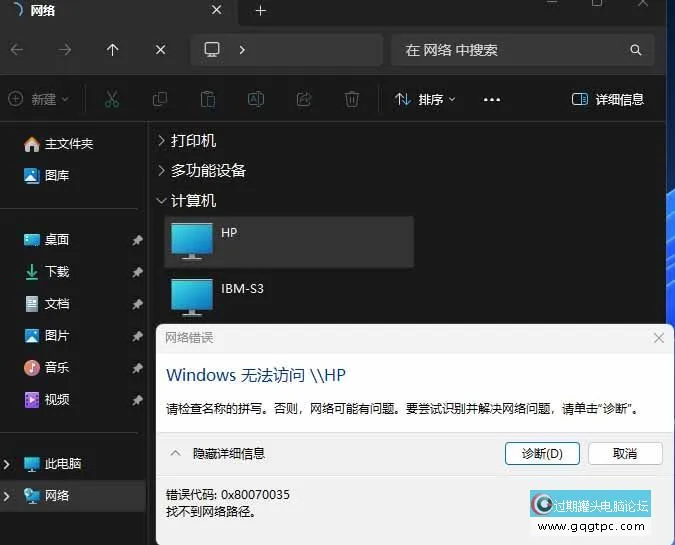Screen dimensions: 675x545
Task: Add a new tab with plus button
Action: [x=260, y=10]
